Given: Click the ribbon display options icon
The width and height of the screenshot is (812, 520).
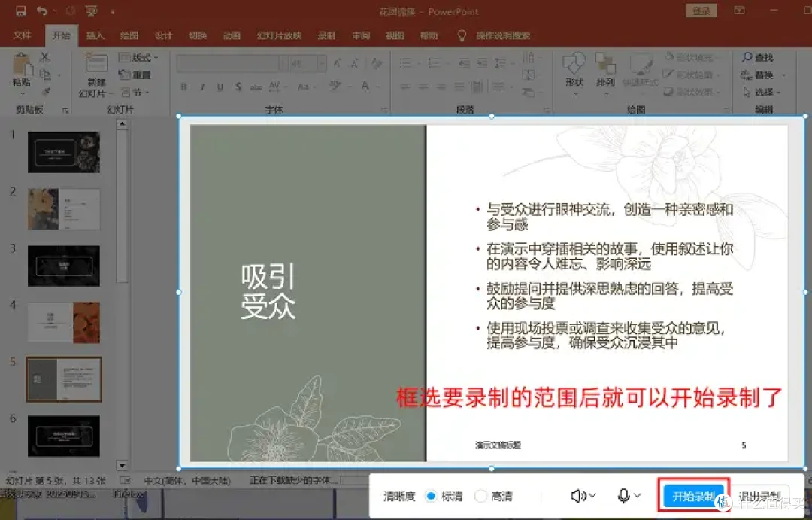Looking at the screenshot, I should pos(740,11).
